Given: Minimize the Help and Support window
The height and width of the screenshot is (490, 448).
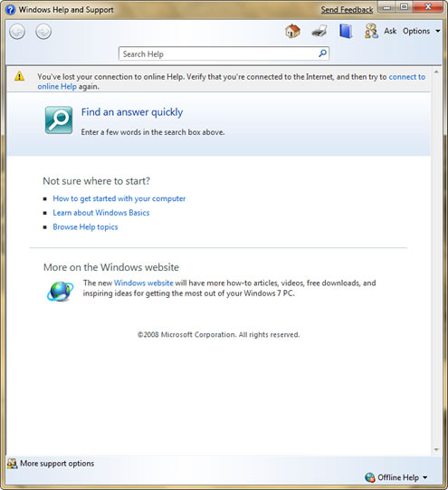Looking at the screenshot, I should (x=386, y=7).
